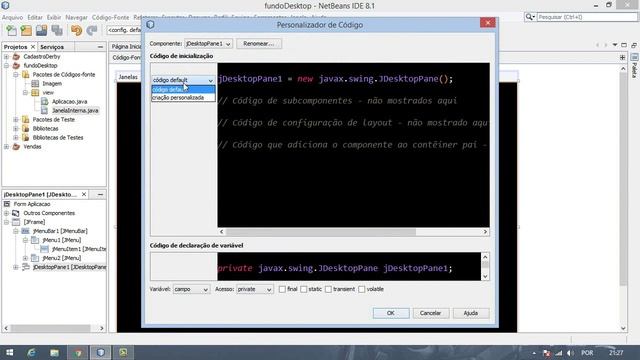Expand the jMenu2 node
This screenshot has height=360, width=640.
click(x=25, y=258)
